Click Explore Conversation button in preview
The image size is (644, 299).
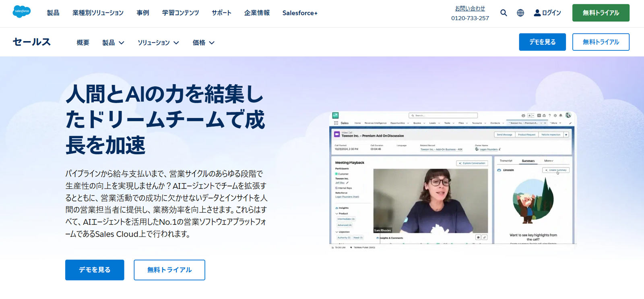tap(472, 163)
